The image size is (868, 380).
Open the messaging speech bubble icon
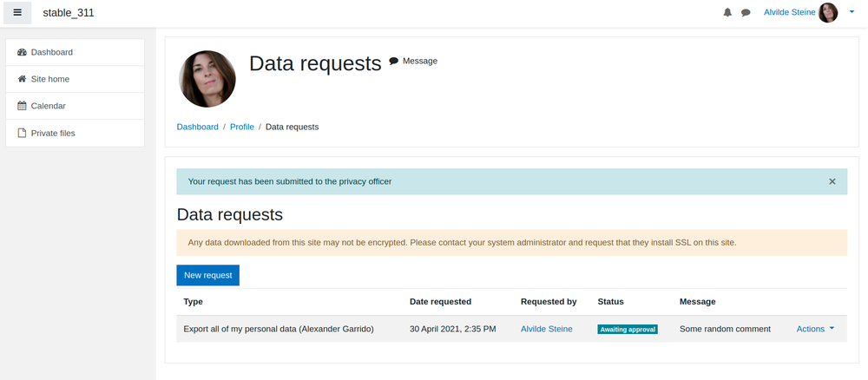746,13
